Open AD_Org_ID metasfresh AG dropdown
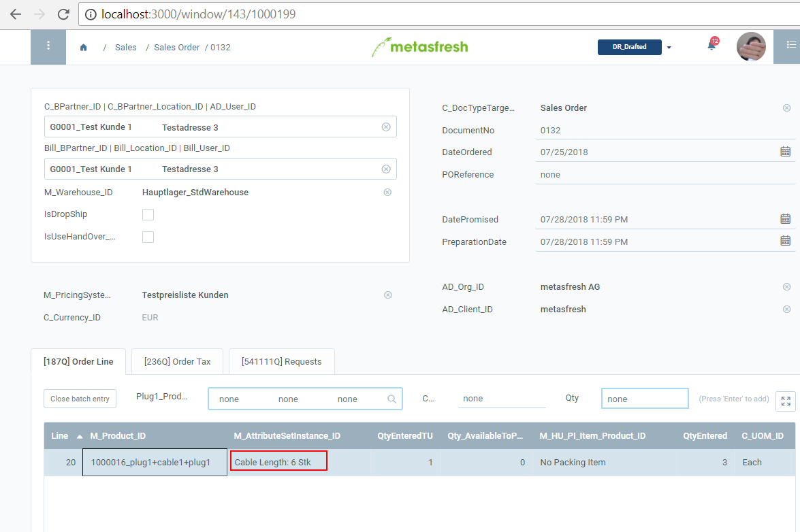Image resolution: width=800 pixels, height=532 pixels. (x=570, y=287)
